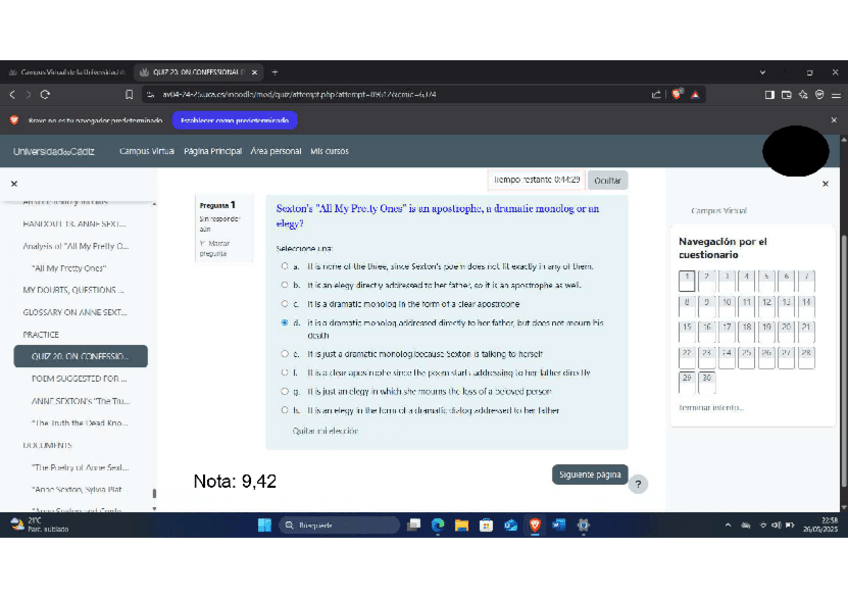
Task: Open Mis cursos in the top navigation
Action: (329, 151)
